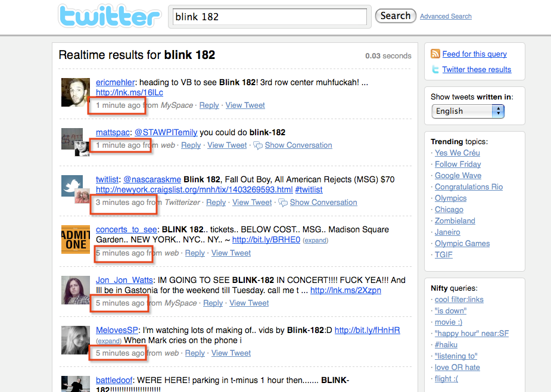Select trending topic Follow Friday
Viewport: 551px width, 392px height.
(458, 164)
